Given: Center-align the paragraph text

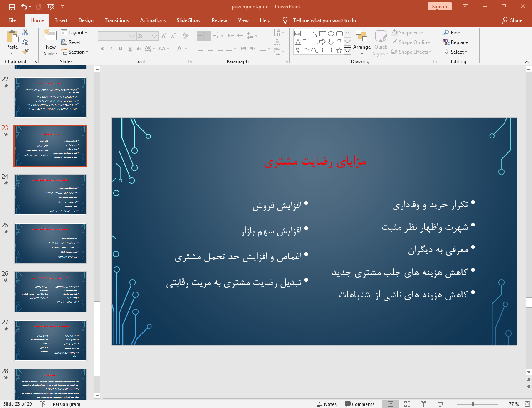Looking at the screenshot, I should coord(210,49).
